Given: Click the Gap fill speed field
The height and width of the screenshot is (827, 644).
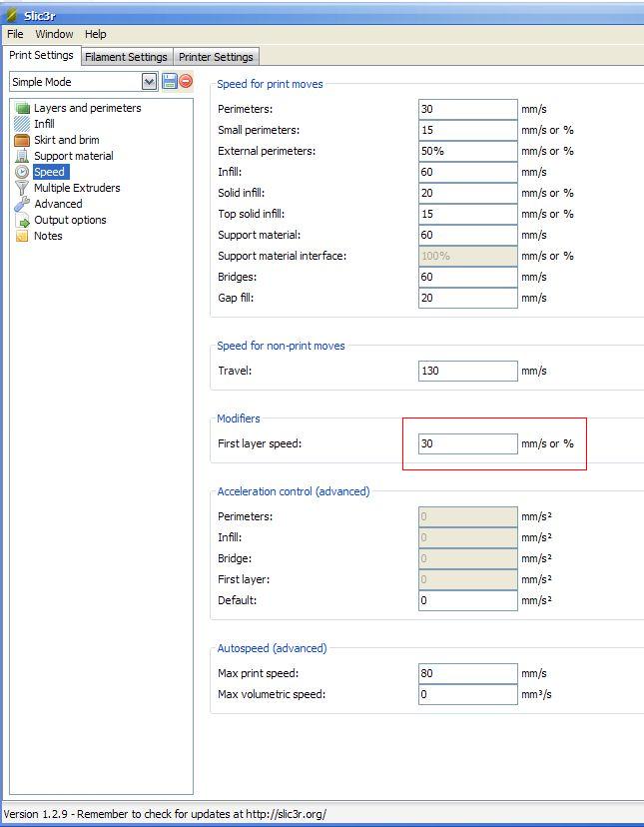Looking at the screenshot, I should (x=468, y=298).
